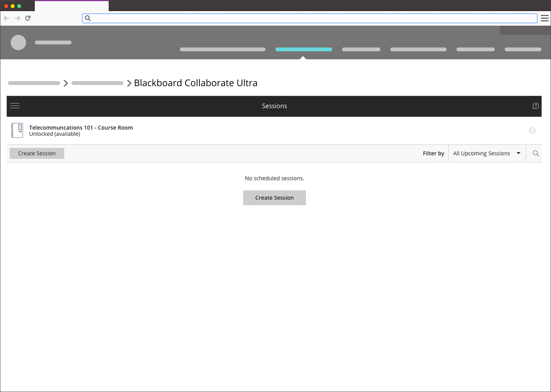
Task: Expand the session filter chevron
Action: pyautogui.click(x=518, y=153)
